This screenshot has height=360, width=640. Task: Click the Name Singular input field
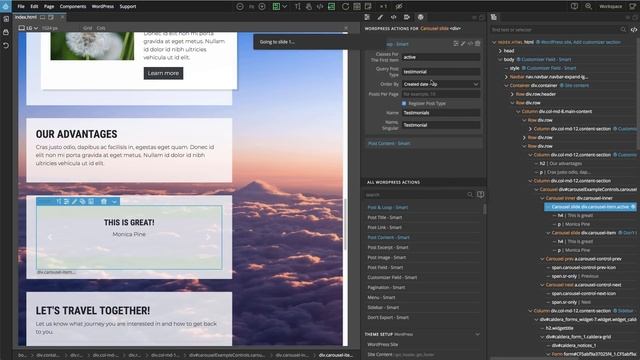tap(441, 125)
